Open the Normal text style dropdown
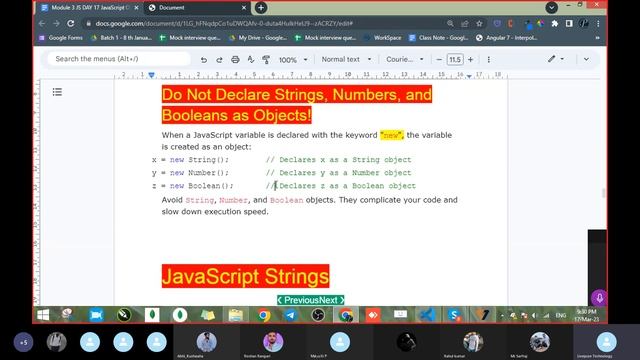640x360 pixels. click(346, 60)
